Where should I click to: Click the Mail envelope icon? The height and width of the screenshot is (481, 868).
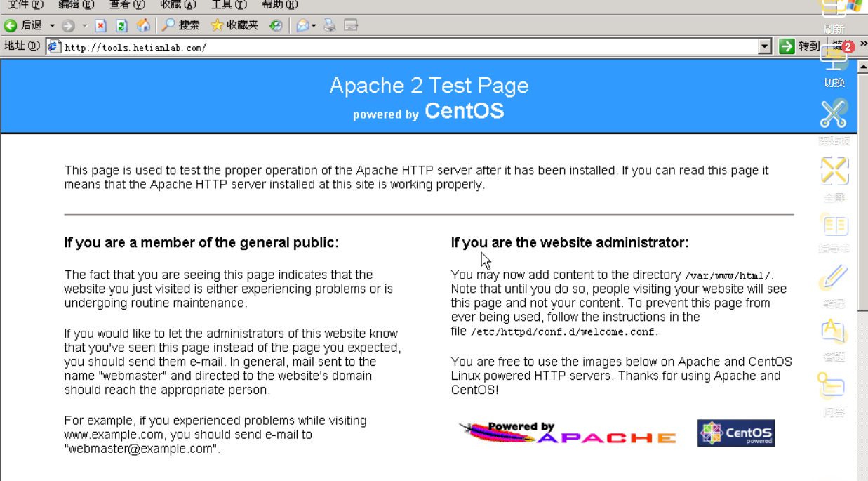coord(302,26)
